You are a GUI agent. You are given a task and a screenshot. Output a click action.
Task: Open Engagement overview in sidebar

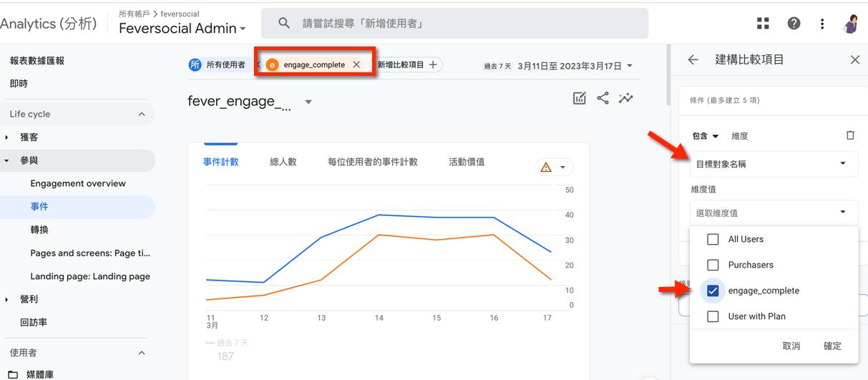pyautogui.click(x=78, y=183)
